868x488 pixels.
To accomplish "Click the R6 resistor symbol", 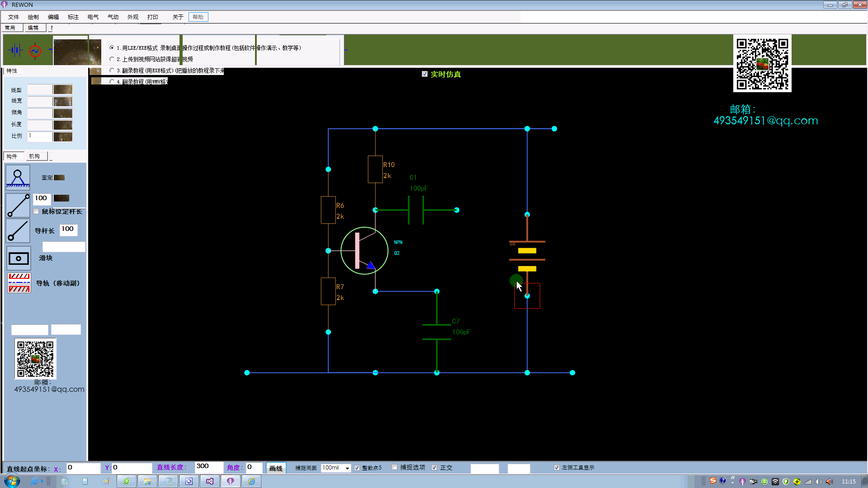I will [x=328, y=210].
